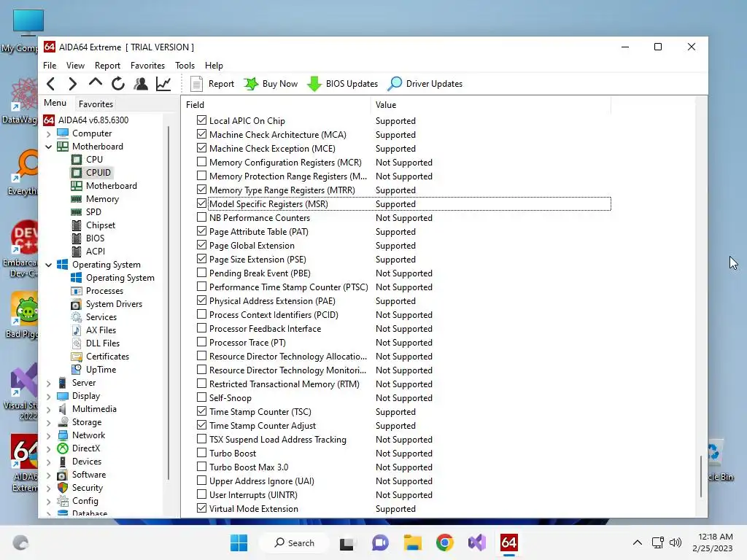
Task: Click the Field column header
Action: (x=276, y=105)
